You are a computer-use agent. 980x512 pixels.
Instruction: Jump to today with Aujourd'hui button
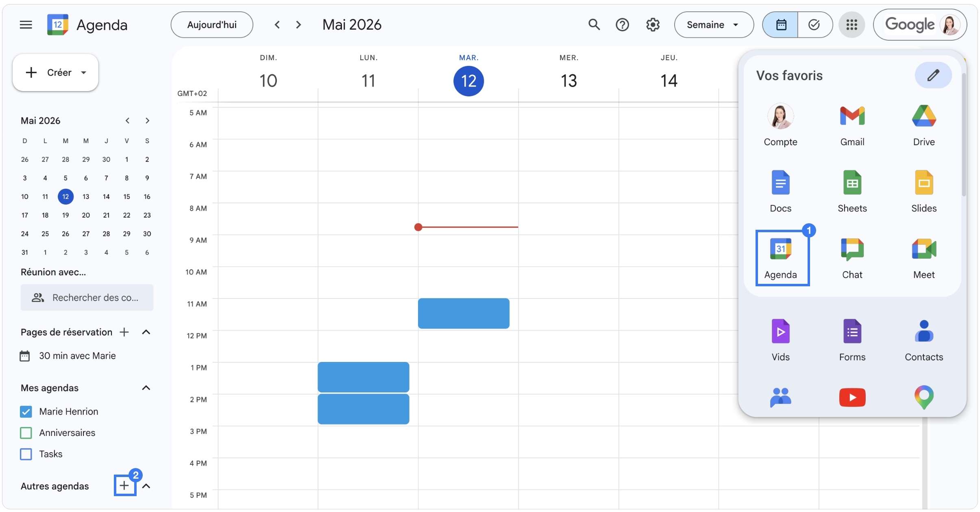tap(212, 25)
